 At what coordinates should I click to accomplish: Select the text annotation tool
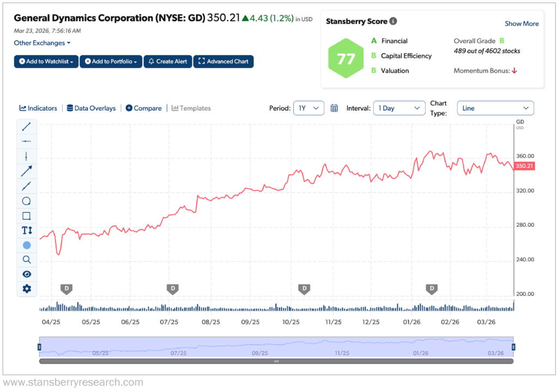pyautogui.click(x=27, y=230)
